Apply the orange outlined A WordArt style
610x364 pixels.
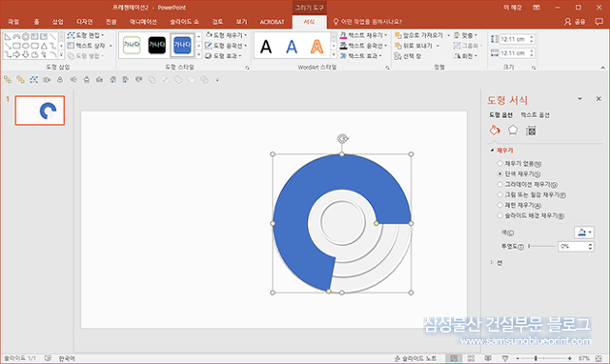tap(317, 46)
